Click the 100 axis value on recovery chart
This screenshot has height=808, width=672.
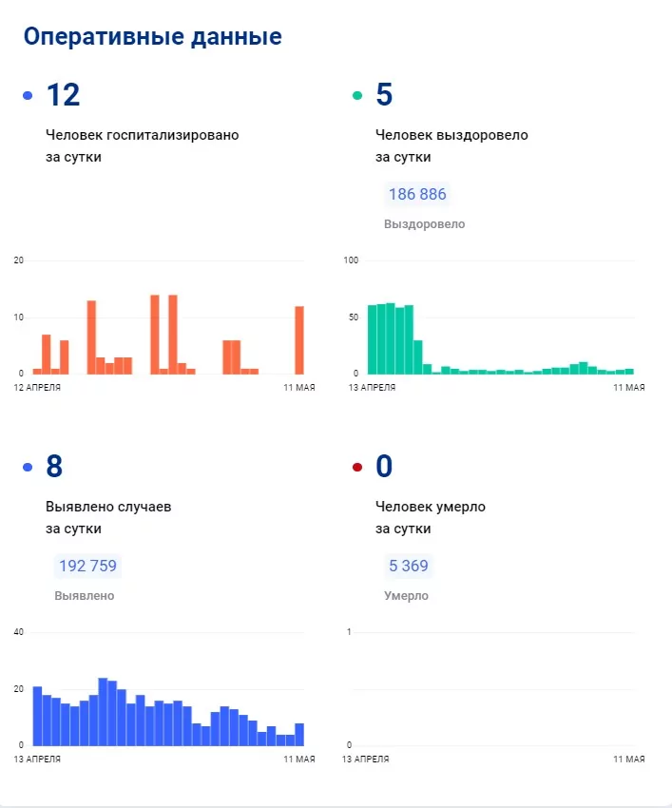351,260
